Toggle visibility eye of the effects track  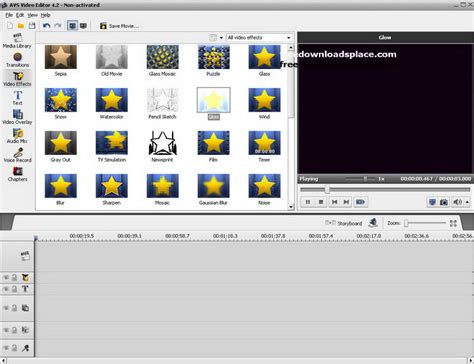tap(6, 278)
